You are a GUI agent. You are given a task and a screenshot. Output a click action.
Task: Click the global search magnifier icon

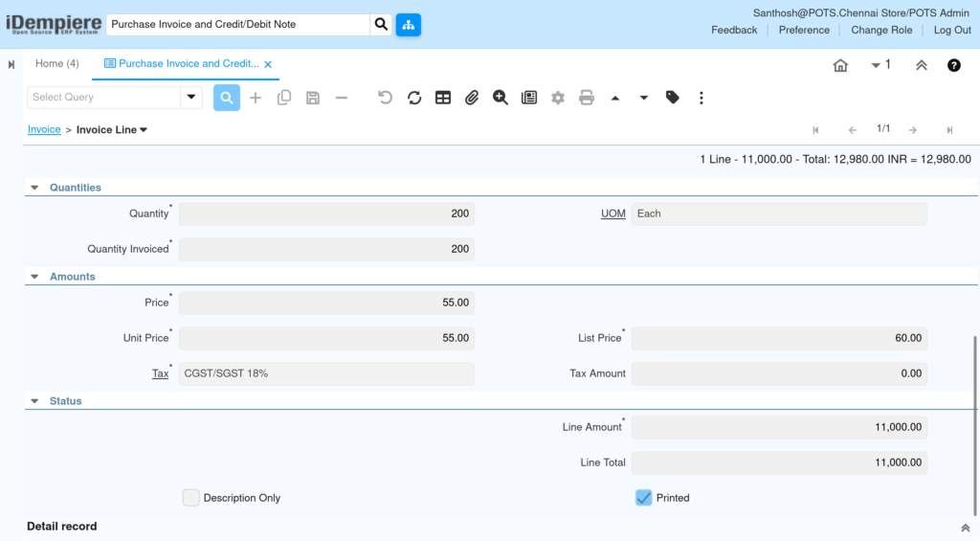point(381,24)
